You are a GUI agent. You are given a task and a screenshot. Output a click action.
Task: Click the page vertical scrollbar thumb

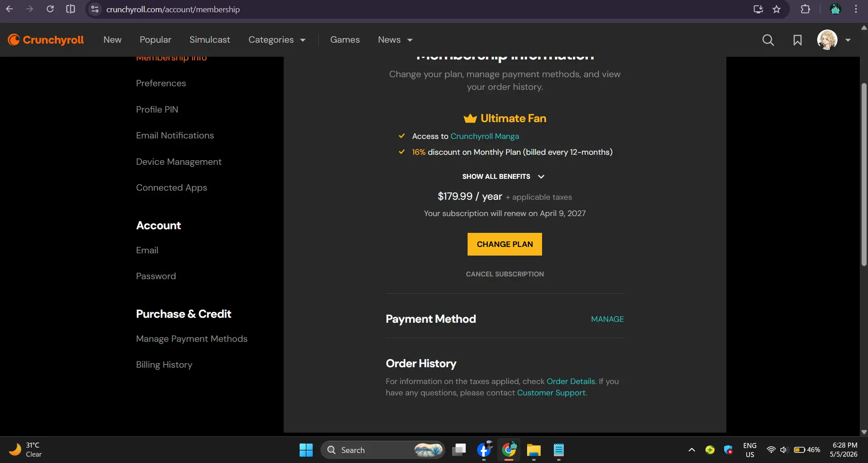click(x=864, y=174)
